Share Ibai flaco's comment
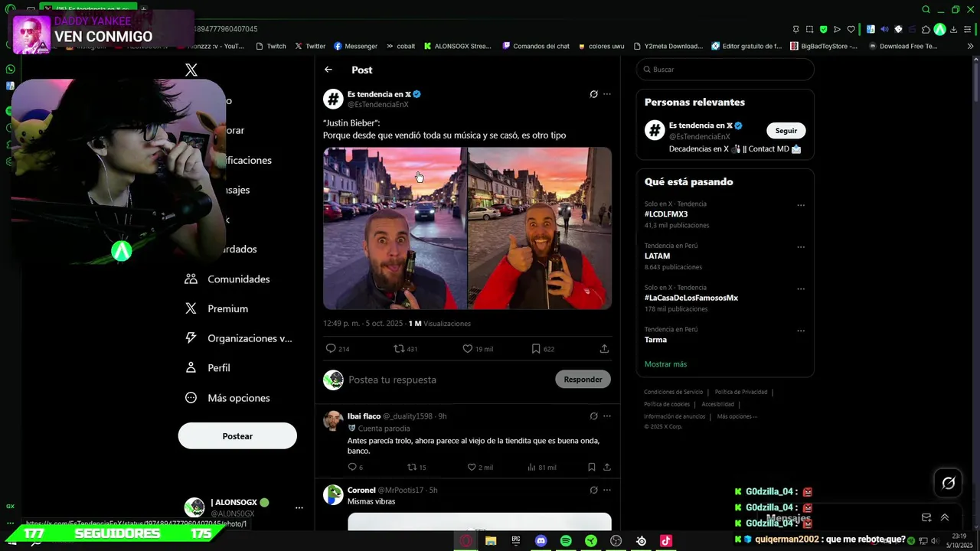 [607, 467]
